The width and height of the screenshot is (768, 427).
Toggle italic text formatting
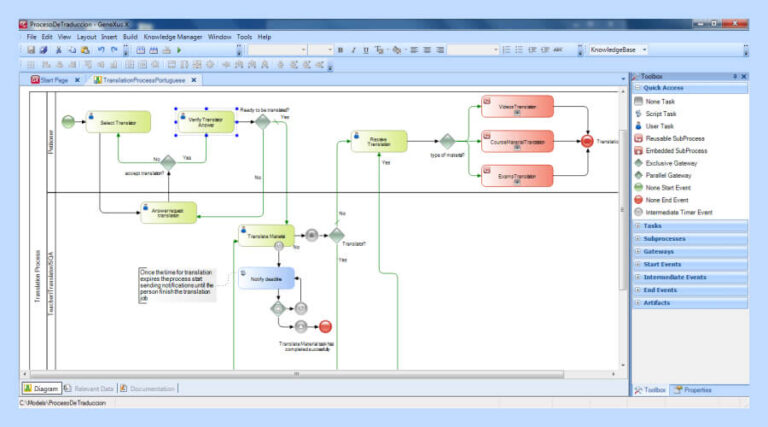353,49
